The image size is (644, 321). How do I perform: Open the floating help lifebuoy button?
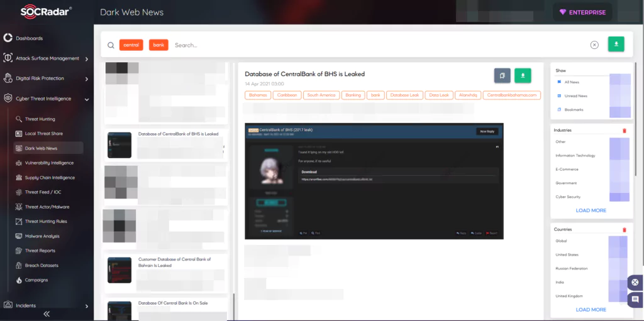tap(635, 283)
